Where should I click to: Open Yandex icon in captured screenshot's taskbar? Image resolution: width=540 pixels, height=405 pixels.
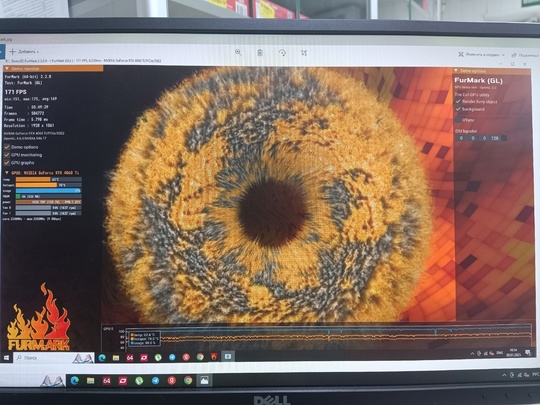tap(186, 357)
